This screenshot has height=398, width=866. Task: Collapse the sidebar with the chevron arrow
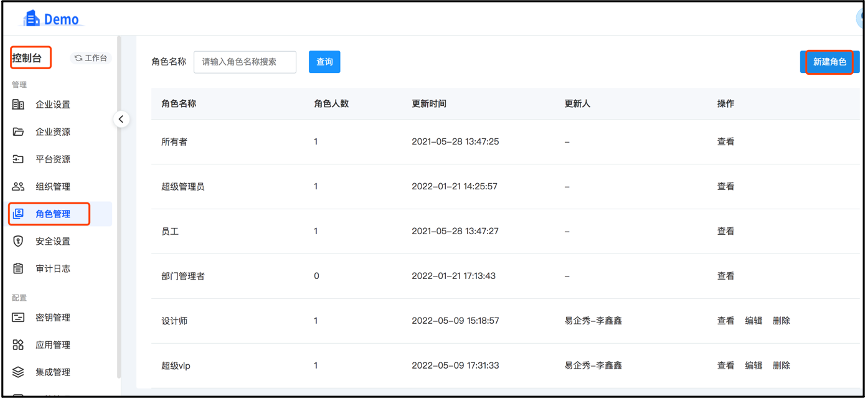(121, 119)
